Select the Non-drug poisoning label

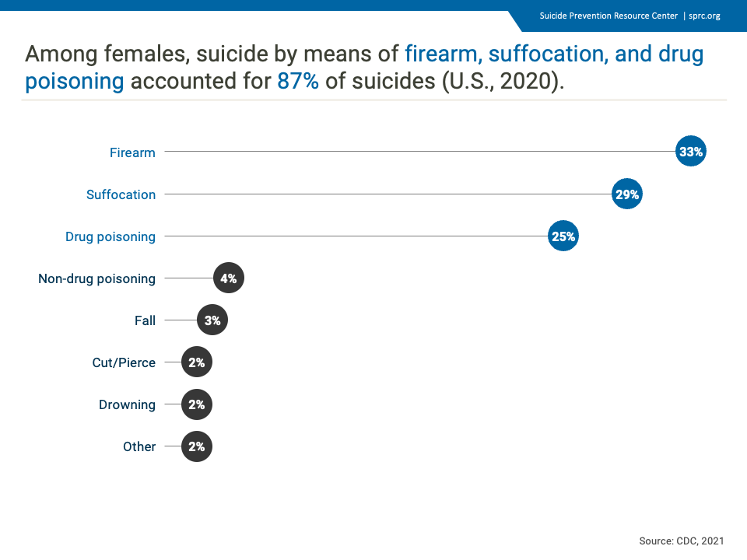tap(96, 278)
